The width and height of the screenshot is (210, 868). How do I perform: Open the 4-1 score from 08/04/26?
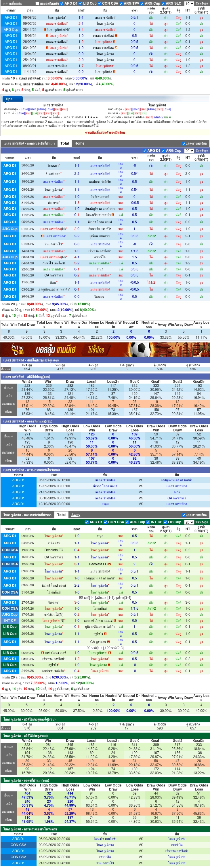[77, 257]
